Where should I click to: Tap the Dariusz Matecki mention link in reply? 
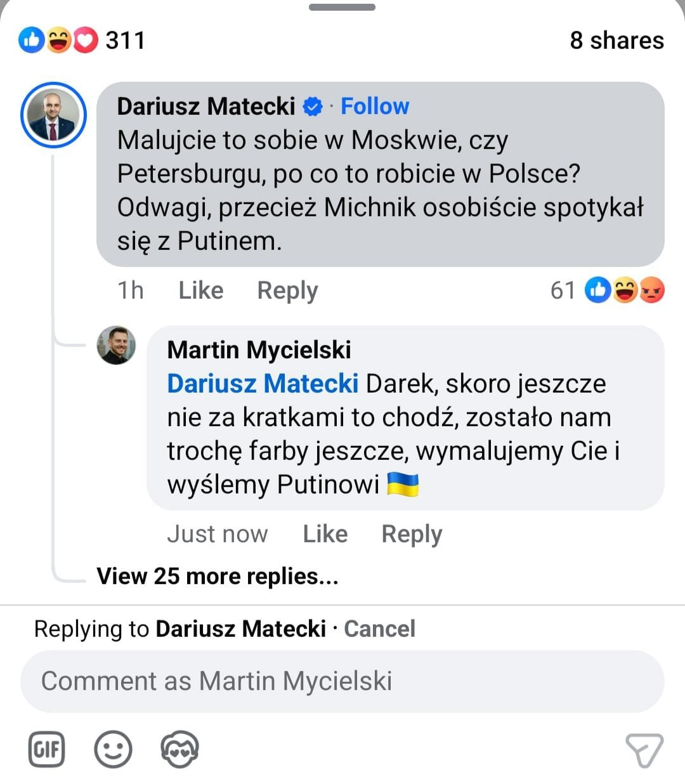point(263,383)
